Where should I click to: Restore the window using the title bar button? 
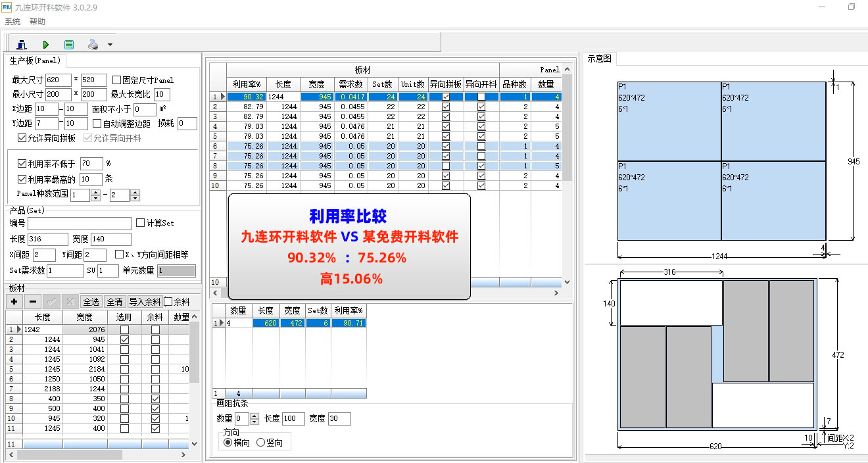click(x=852, y=7)
